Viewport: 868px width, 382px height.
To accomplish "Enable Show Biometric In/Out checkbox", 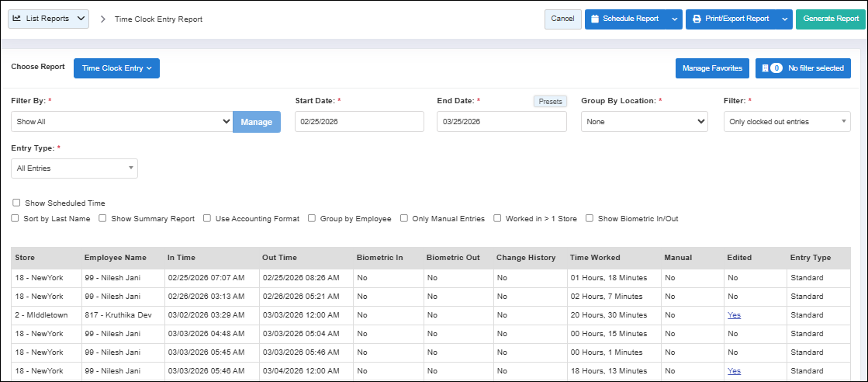I will coord(590,219).
